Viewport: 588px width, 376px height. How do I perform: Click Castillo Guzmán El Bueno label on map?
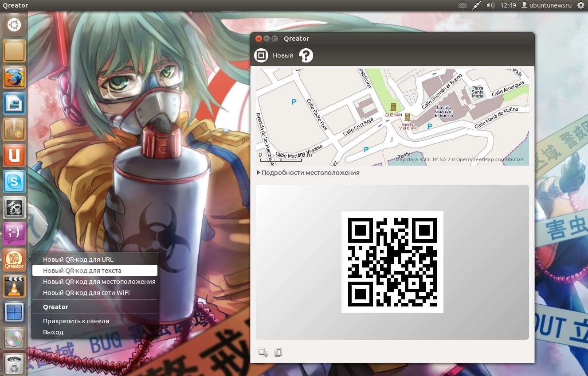click(x=444, y=112)
